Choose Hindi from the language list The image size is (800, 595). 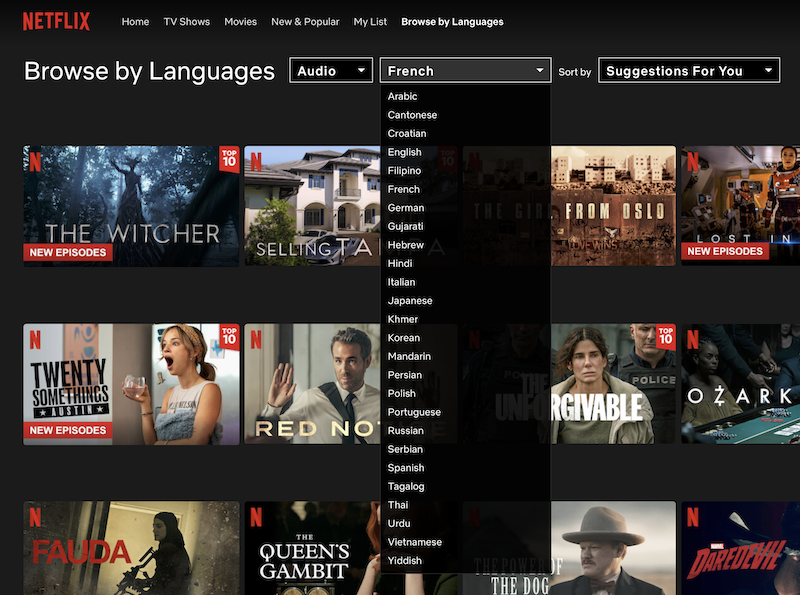[400, 263]
